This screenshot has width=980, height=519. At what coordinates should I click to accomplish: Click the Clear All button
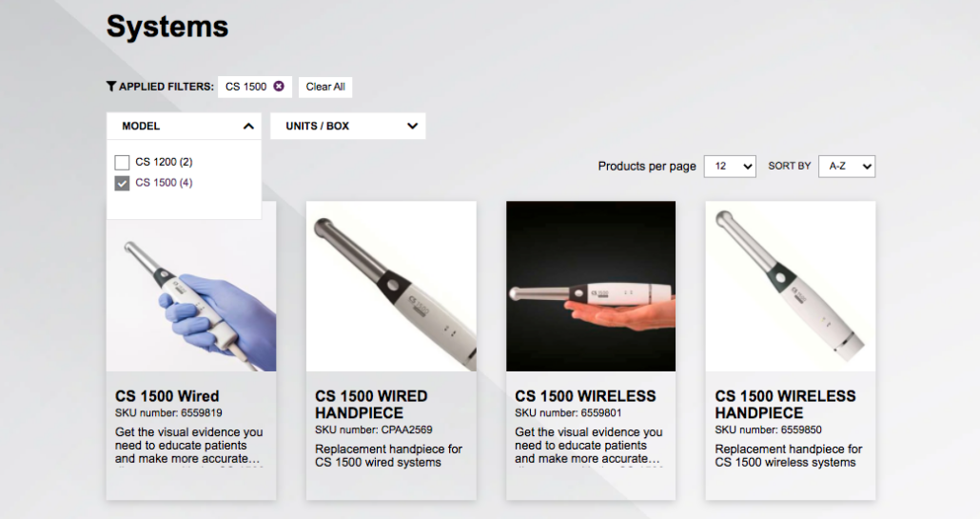tap(325, 87)
